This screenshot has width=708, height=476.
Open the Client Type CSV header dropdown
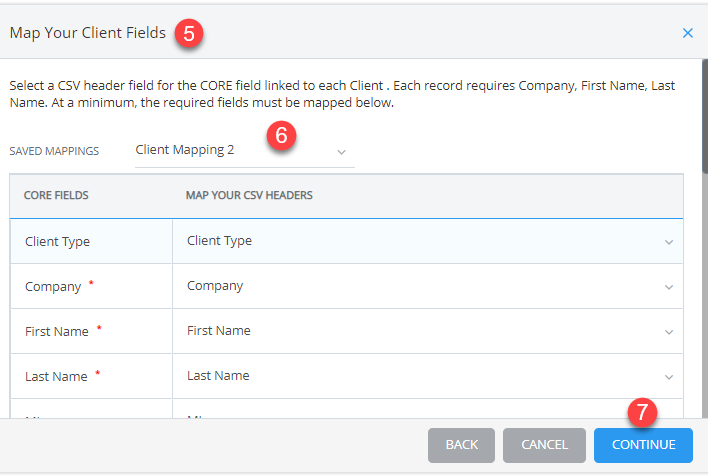tap(428, 242)
